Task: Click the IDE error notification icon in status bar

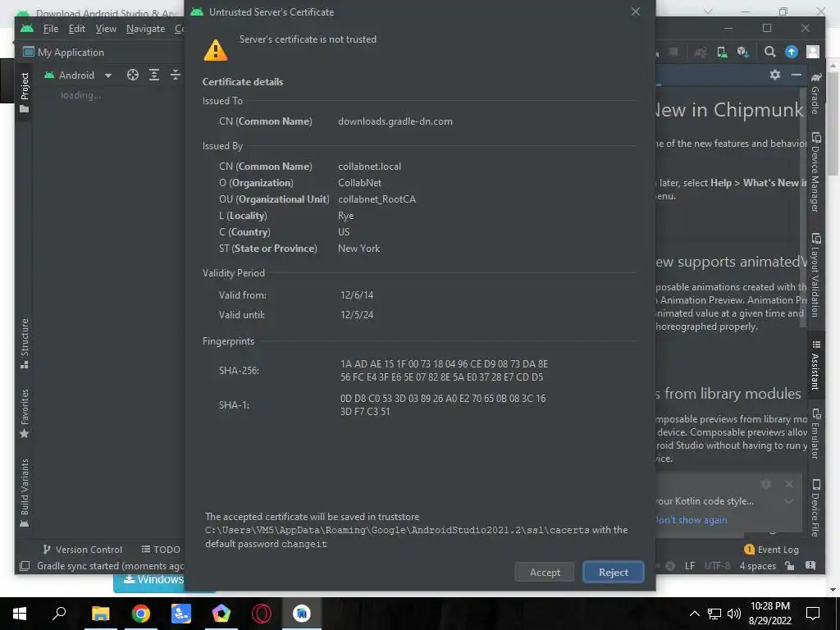Action: click(810, 566)
